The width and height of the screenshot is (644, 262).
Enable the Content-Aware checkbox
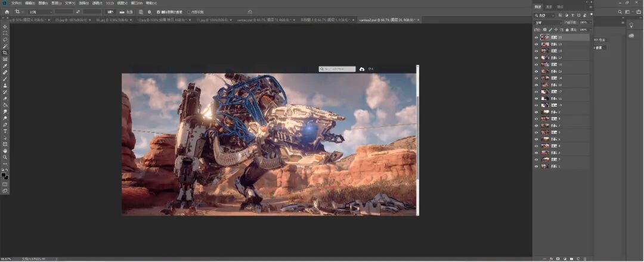(188, 12)
